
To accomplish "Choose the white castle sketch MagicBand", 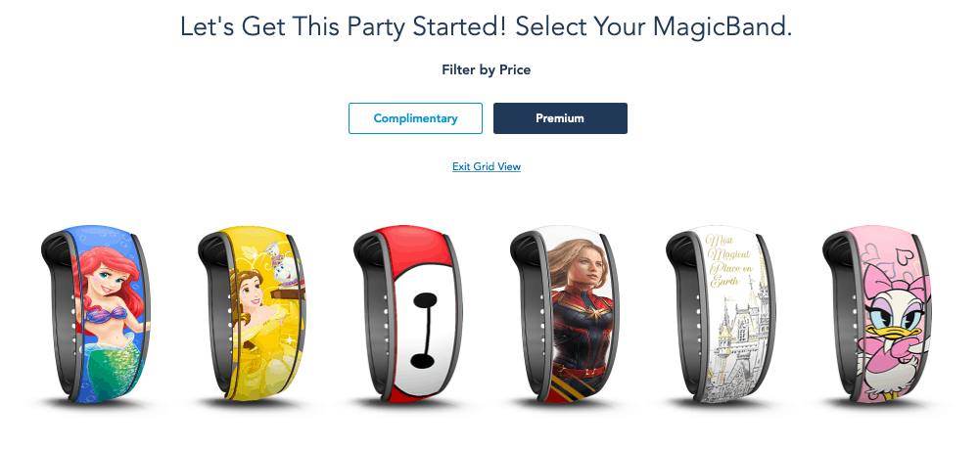I will point(721,314).
